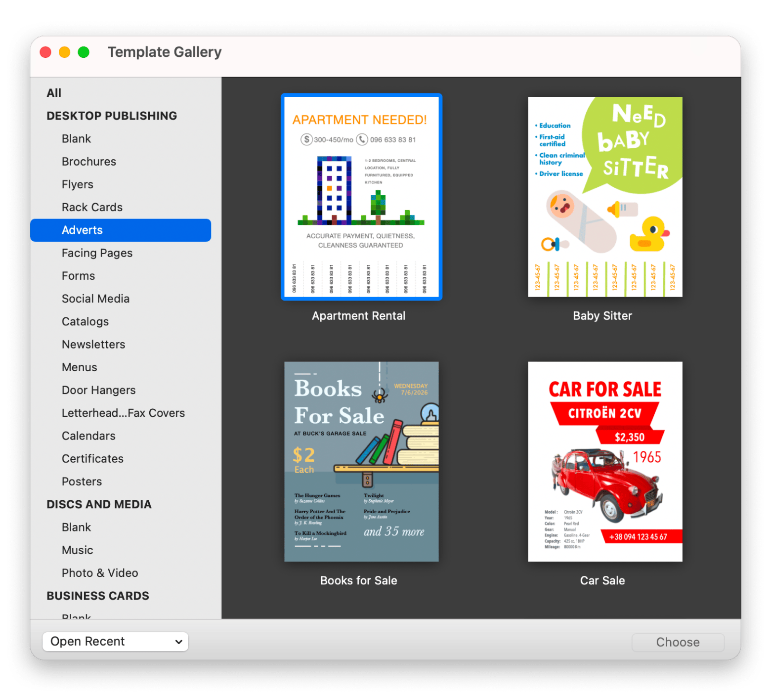Image resolution: width=771 pixels, height=700 pixels.
Task: Browse Certificates templates
Action: 92,459
